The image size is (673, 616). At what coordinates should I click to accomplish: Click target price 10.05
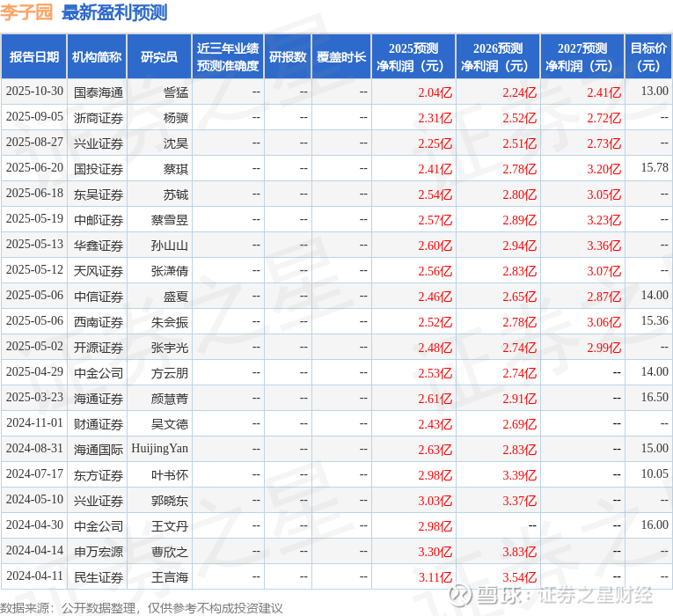655,474
